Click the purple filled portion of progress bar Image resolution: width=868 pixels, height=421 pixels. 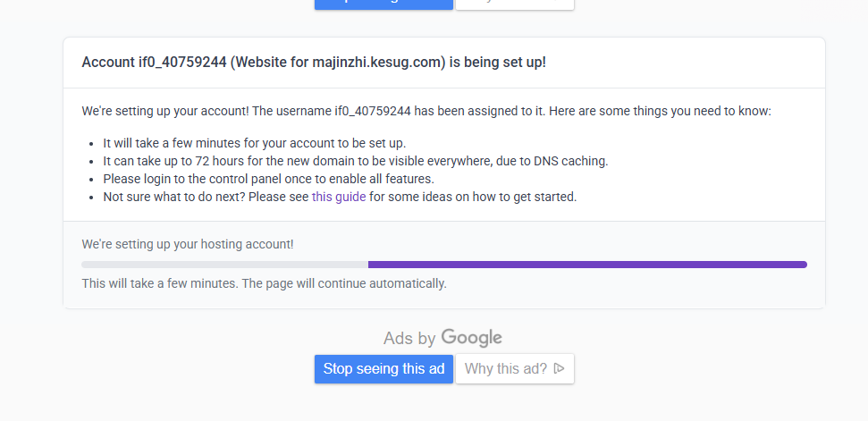[587, 265]
